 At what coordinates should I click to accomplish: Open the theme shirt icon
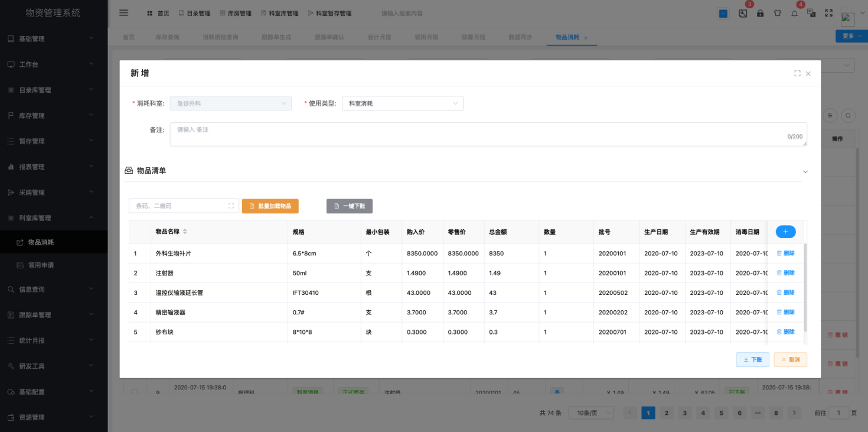(777, 13)
